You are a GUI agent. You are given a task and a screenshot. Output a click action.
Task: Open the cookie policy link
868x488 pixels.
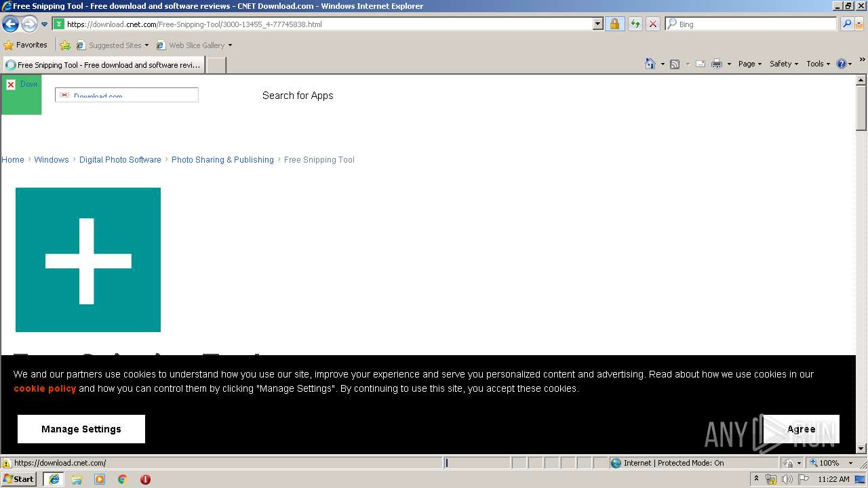(x=45, y=388)
